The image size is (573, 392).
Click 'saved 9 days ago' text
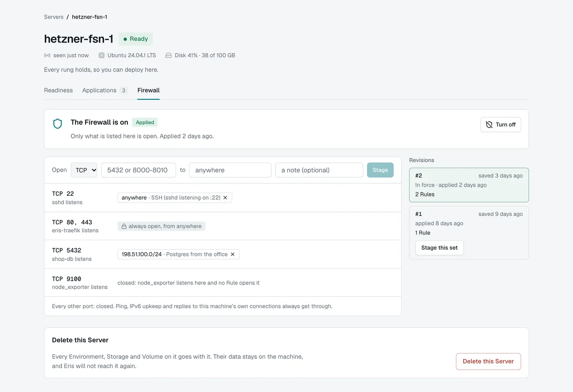coord(500,214)
